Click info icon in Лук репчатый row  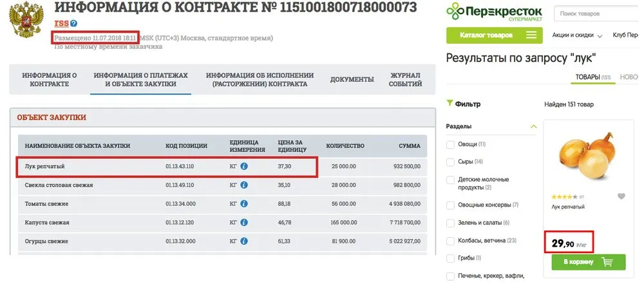(x=244, y=166)
